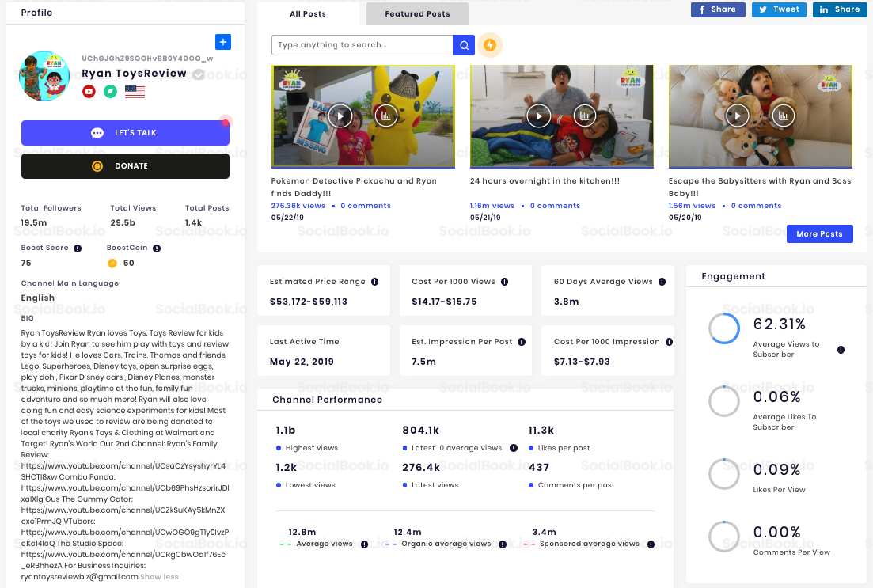The height and width of the screenshot is (588, 873).
Task: Share the profile on LinkedIn
Action: 840,9
